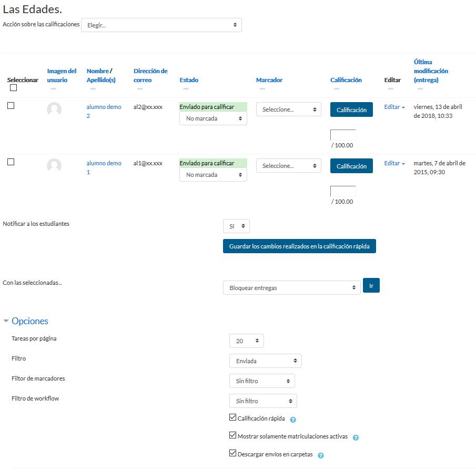Open alumno demo 2 profile link
The height and width of the screenshot is (469, 476).
click(104, 111)
